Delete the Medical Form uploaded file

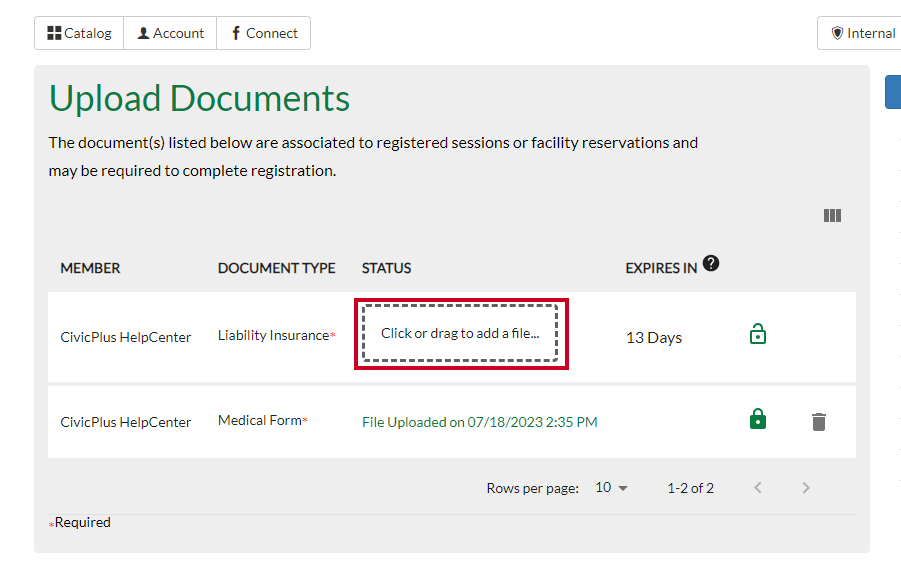819,422
